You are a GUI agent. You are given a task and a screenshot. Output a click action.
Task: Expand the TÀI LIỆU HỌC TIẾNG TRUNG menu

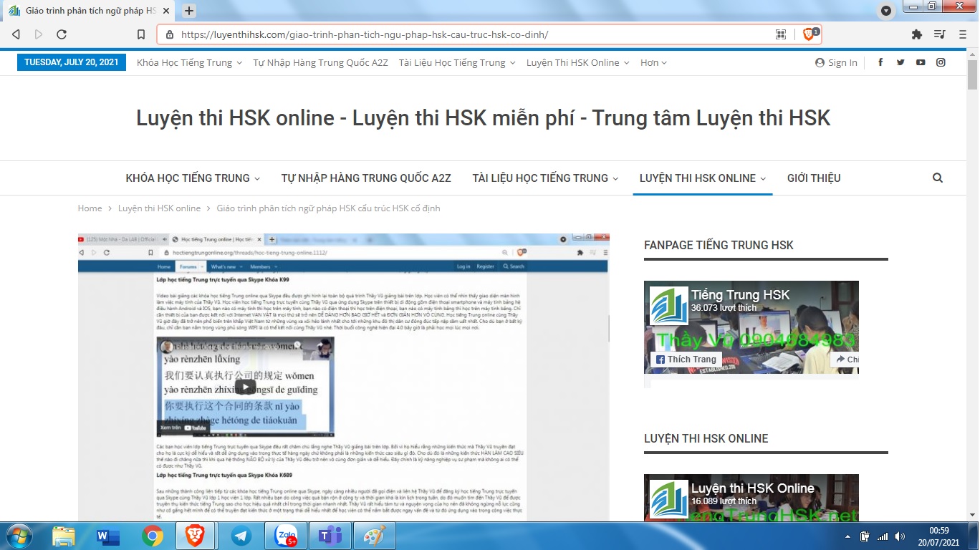click(x=545, y=178)
